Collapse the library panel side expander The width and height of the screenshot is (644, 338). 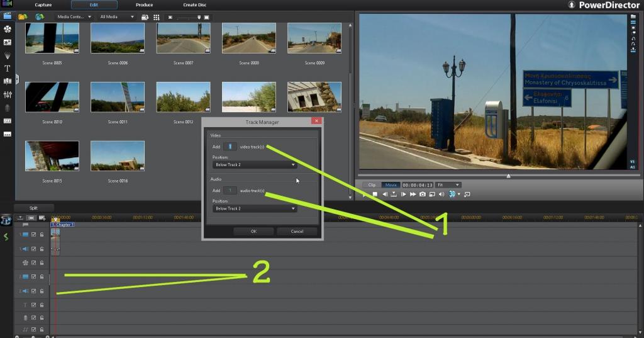coord(17,79)
